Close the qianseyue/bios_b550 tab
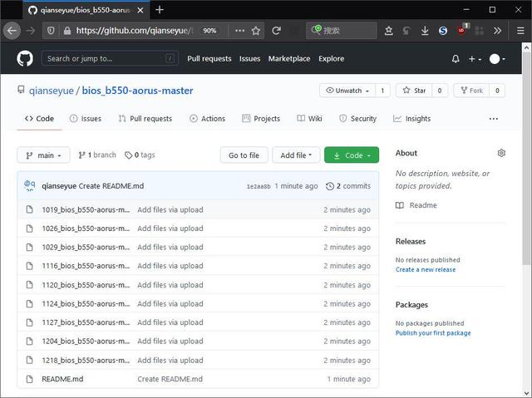The image size is (532, 398). [x=140, y=10]
